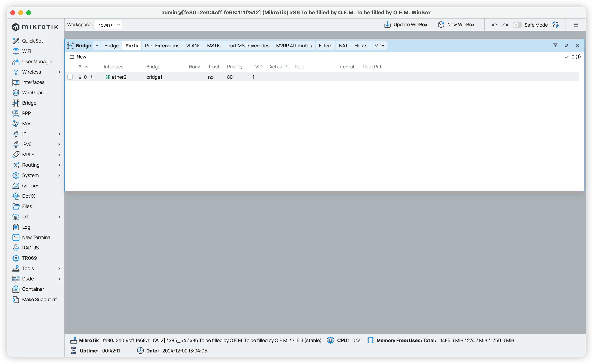
Task: Expand the Wireless submenu
Action: 59,72
